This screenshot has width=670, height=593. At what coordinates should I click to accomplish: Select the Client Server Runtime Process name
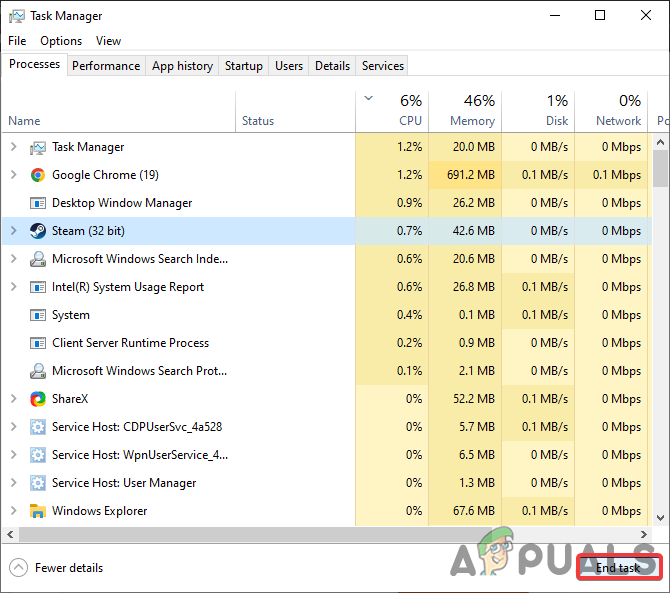tap(130, 343)
